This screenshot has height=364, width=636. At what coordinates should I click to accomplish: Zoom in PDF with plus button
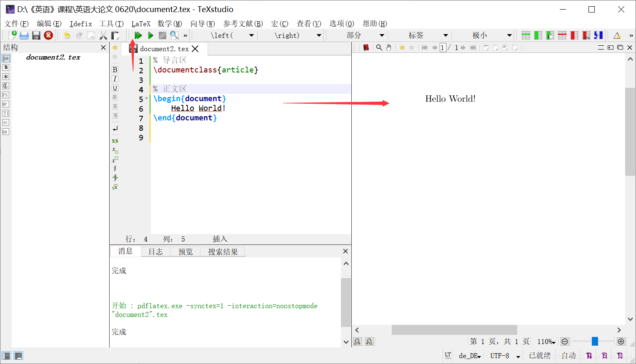point(621,342)
